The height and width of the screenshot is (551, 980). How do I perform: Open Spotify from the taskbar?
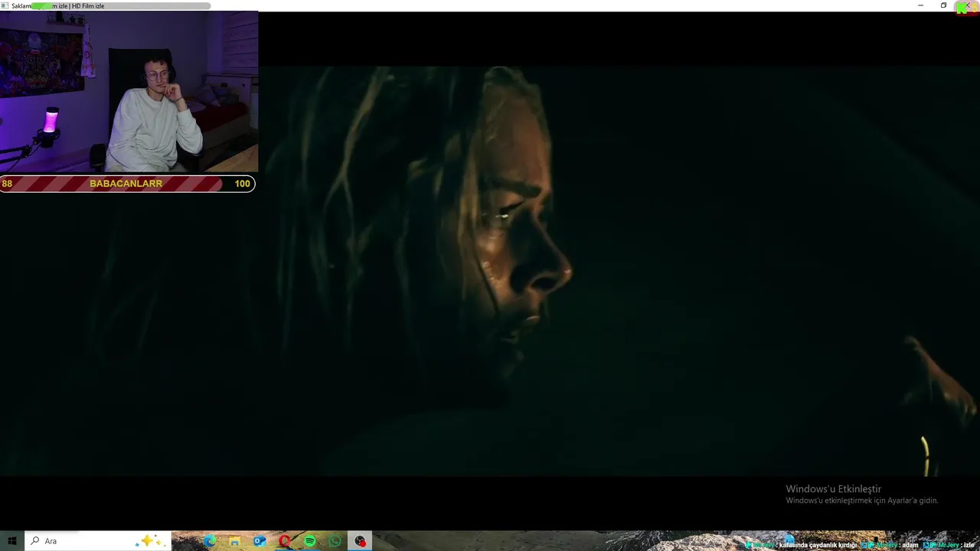(x=310, y=541)
